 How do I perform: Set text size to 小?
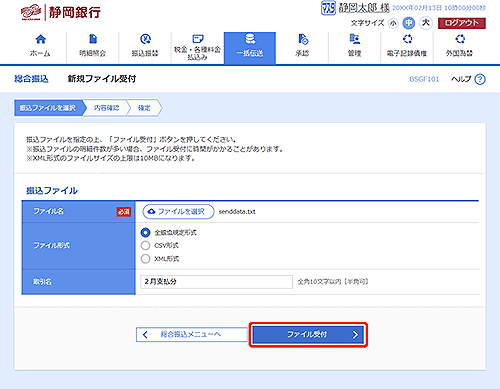[393, 23]
